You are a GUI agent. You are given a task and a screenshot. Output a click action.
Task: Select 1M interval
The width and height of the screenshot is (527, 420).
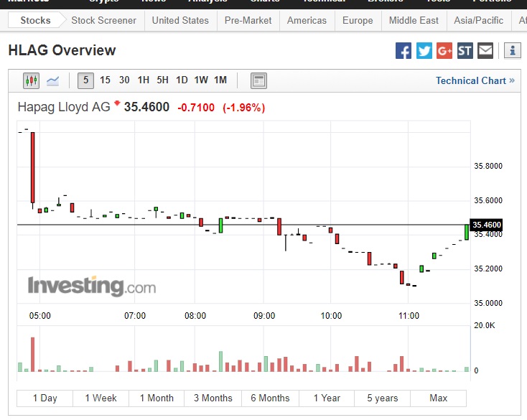[220, 80]
